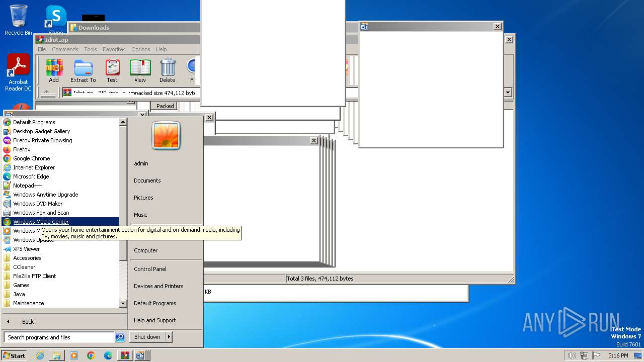Open WinRAR Tools menu
The width and height of the screenshot is (644, 362).
91,49
